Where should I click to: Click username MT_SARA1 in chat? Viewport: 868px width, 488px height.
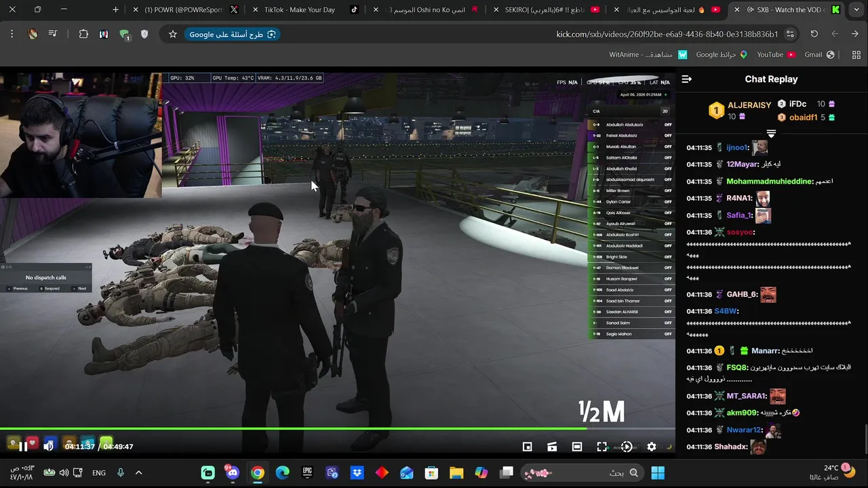pos(746,396)
